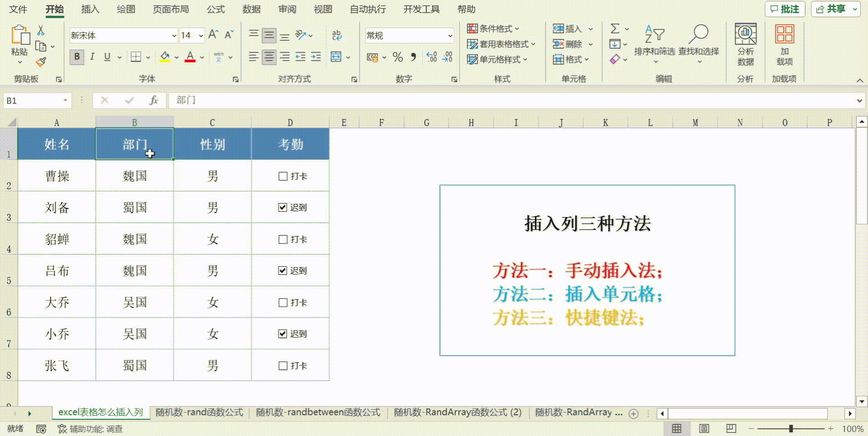Uncheck the 迟到 box for 刘备
The image size is (868, 436).
[283, 208]
